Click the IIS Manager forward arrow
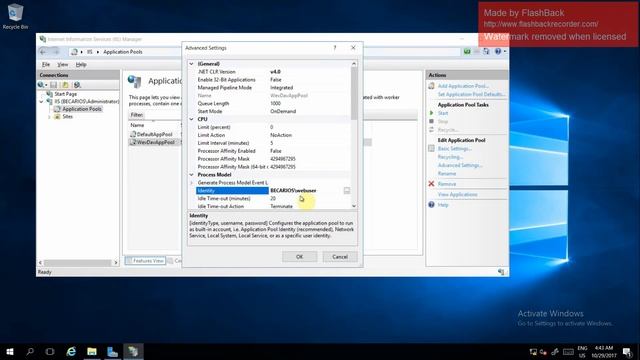This screenshot has width=640, height=360. click(x=56, y=52)
